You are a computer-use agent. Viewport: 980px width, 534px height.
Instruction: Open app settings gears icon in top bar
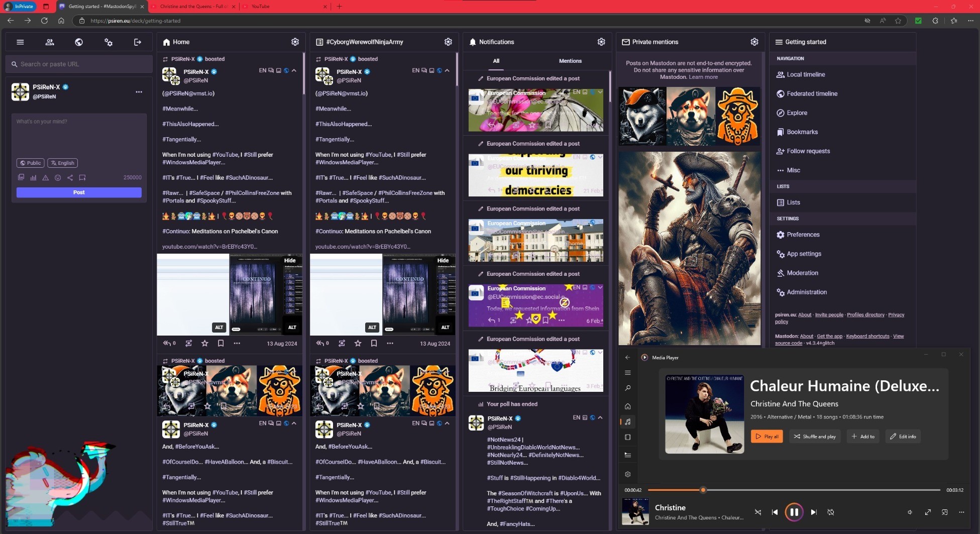point(108,42)
